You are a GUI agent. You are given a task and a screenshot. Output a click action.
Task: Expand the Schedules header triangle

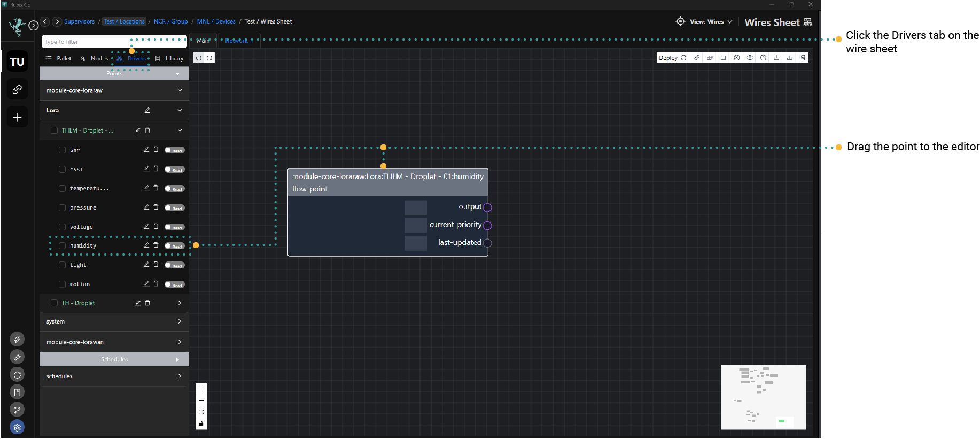pos(177,360)
